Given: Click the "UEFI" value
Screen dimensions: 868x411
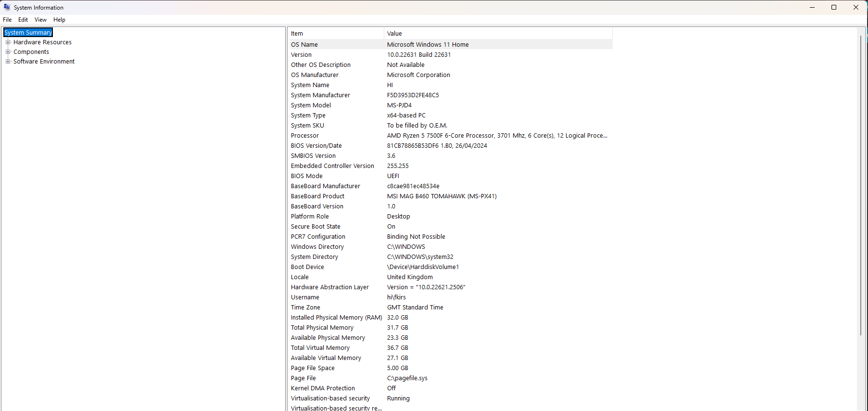Looking at the screenshot, I should (393, 176).
